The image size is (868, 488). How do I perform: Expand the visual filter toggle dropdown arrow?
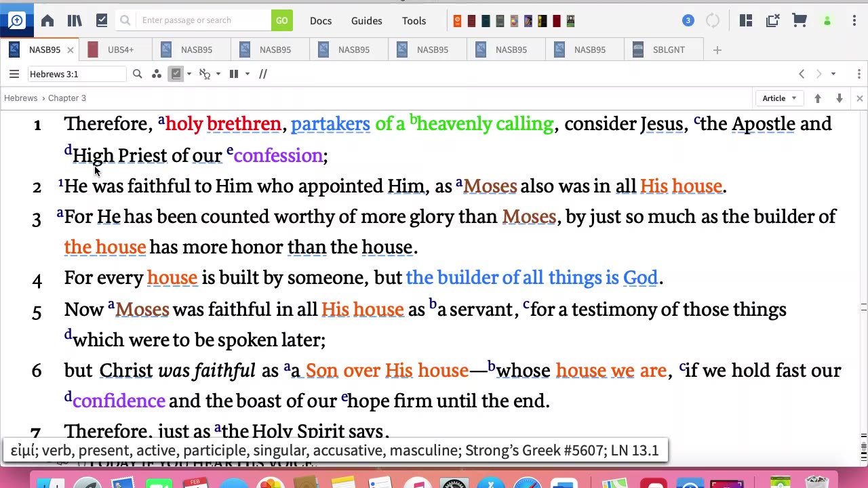click(x=189, y=74)
